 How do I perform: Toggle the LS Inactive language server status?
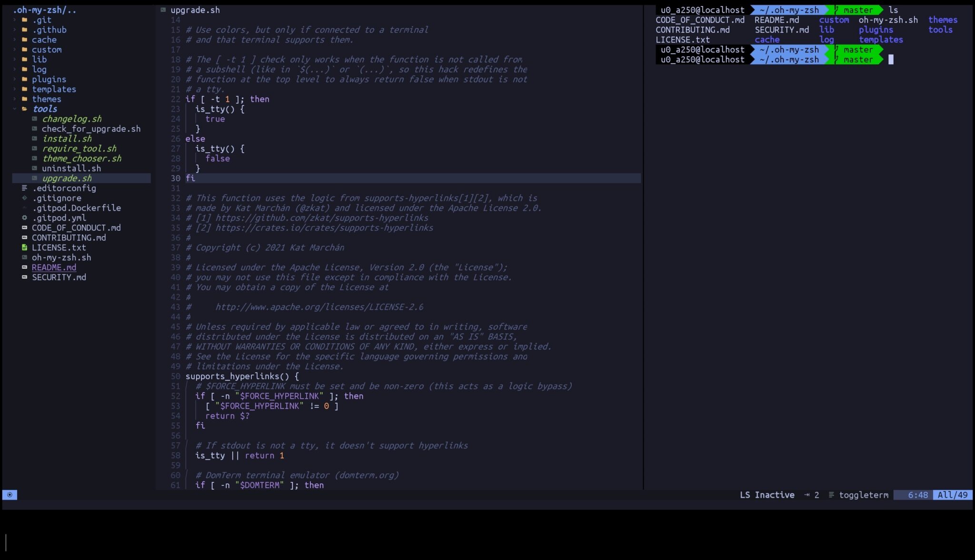[767, 495]
